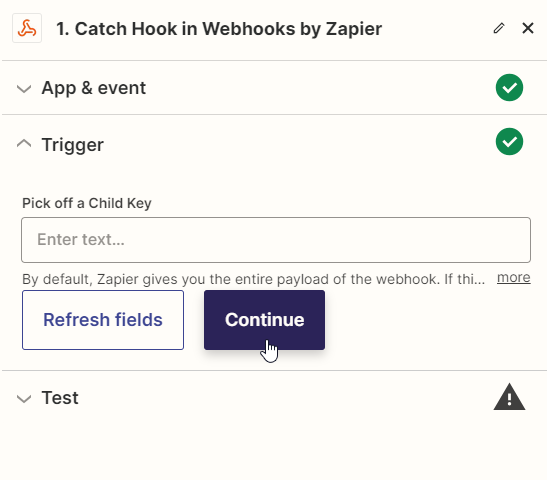
Task: Expand the Test section chevron
Action: pyautogui.click(x=24, y=398)
